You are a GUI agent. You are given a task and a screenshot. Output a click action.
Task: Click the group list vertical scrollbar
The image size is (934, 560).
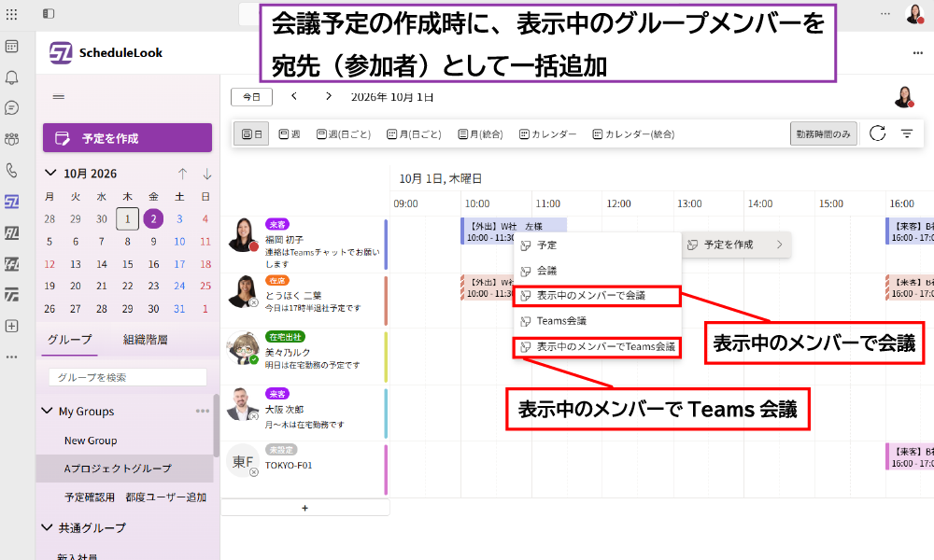(217, 426)
